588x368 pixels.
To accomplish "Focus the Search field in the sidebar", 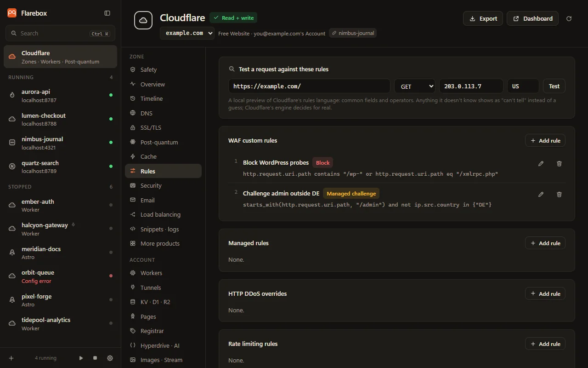I will (60, 33).
